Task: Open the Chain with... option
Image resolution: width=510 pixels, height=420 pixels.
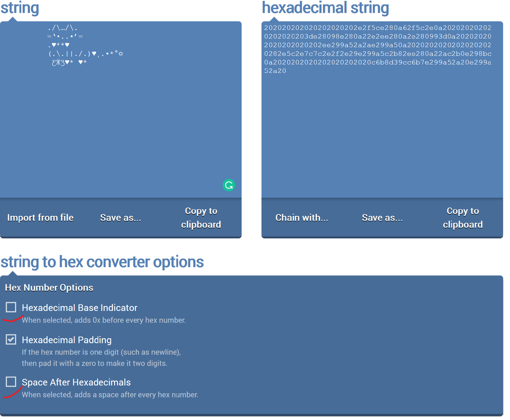Action: 302,218
